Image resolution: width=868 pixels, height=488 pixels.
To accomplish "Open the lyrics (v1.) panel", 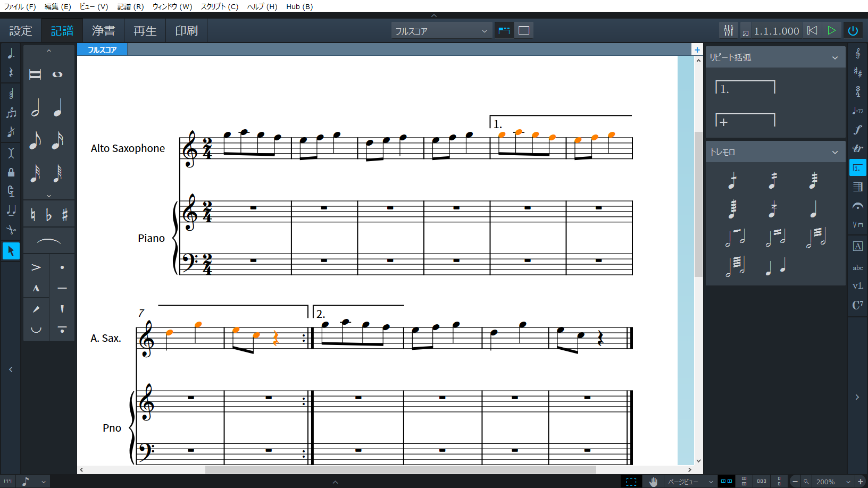I will 857,286.
